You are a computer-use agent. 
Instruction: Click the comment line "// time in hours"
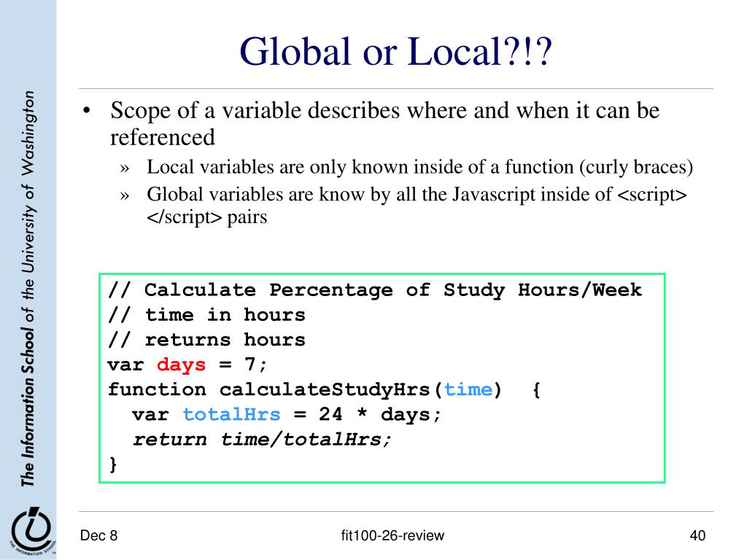tap(206, 315)
